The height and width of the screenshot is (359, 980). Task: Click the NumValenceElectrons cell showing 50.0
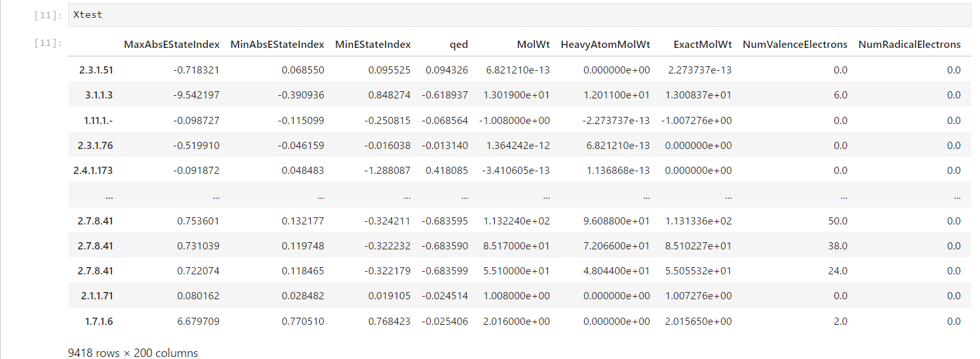pos(837,221)
